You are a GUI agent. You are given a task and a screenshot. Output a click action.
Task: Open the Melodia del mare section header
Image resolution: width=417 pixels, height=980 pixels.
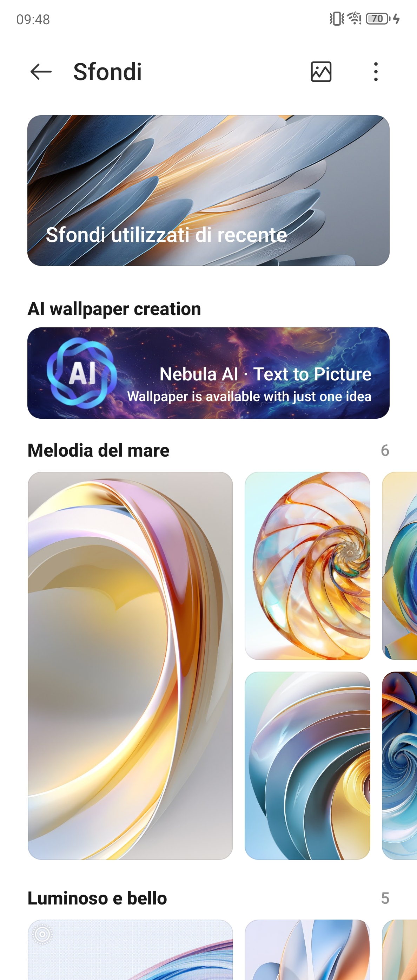coord(98,450)
